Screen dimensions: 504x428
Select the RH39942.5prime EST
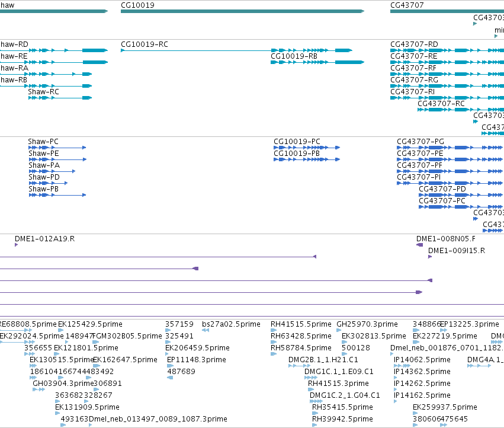coord(314,425)
